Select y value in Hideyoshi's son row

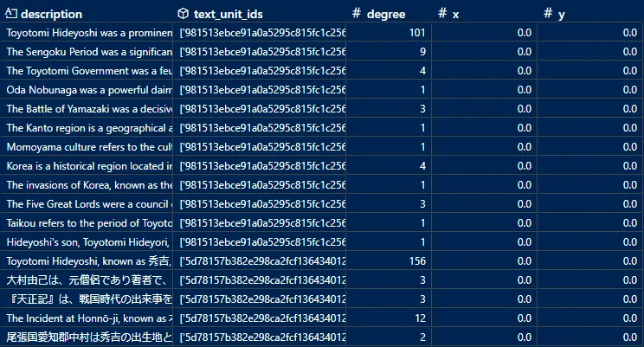(629, 242)
